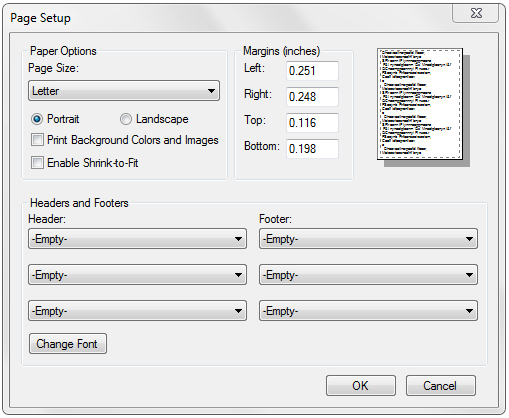Open the Page Size dropdown showing Letter

coord(124,91)
